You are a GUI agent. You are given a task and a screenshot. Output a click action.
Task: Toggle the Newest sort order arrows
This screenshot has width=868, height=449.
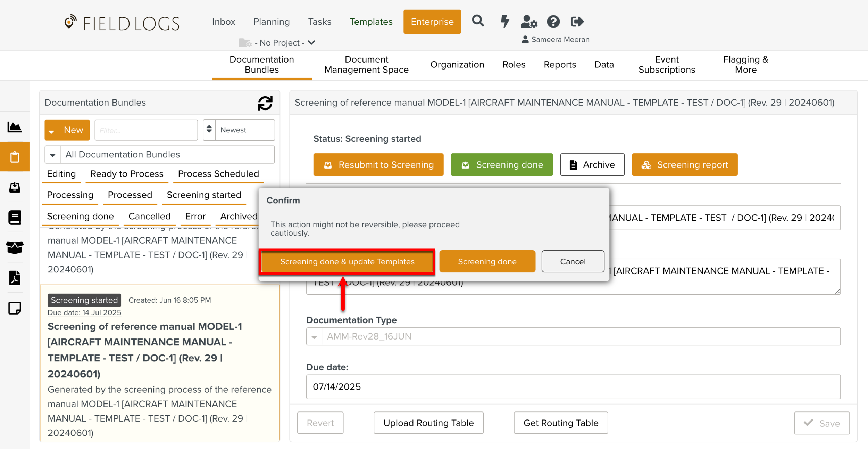[209, 130]
